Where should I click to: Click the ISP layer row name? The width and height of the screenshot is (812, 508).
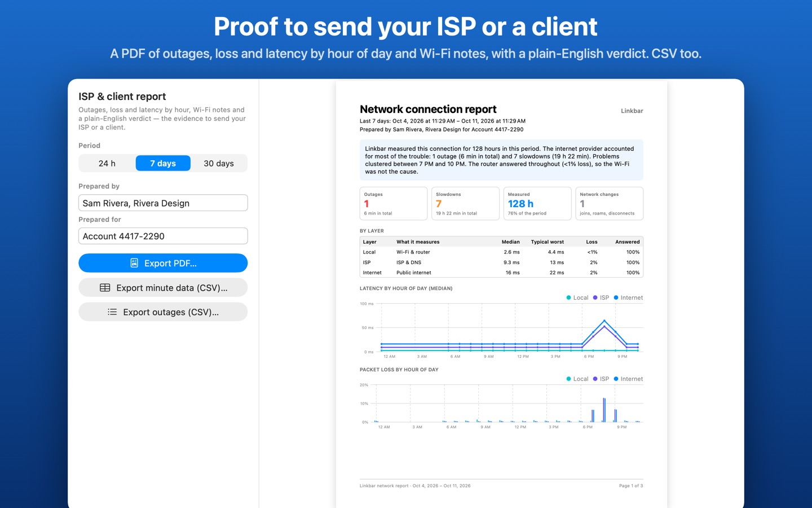367,262
